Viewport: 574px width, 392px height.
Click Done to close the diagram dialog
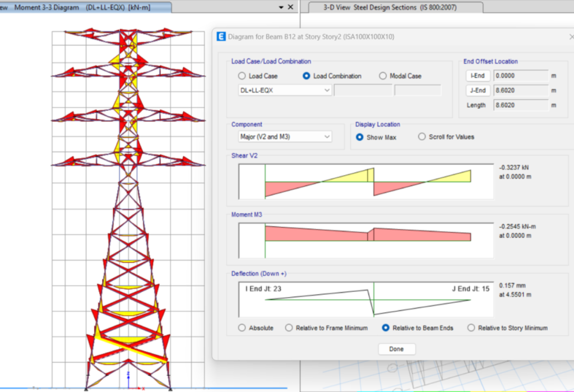coord(396,349)
